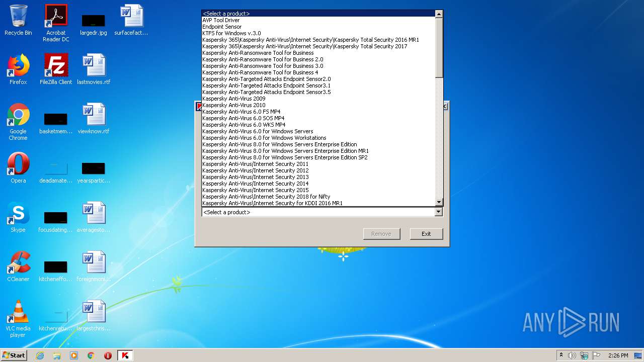644x362 pixels.
Task: Select Kaspersky Anti-Virus 6.0 SOS MP4
Action: [318, 118]
